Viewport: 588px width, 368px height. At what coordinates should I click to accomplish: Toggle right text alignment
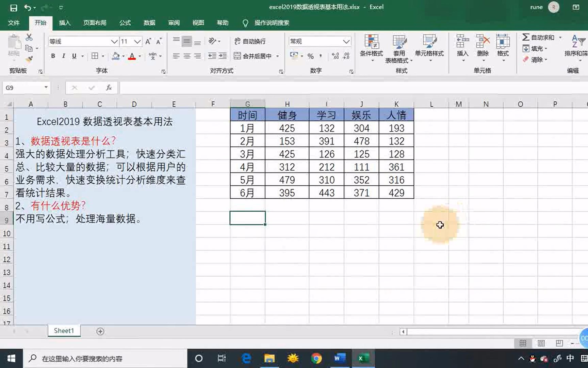pos(198,56)
